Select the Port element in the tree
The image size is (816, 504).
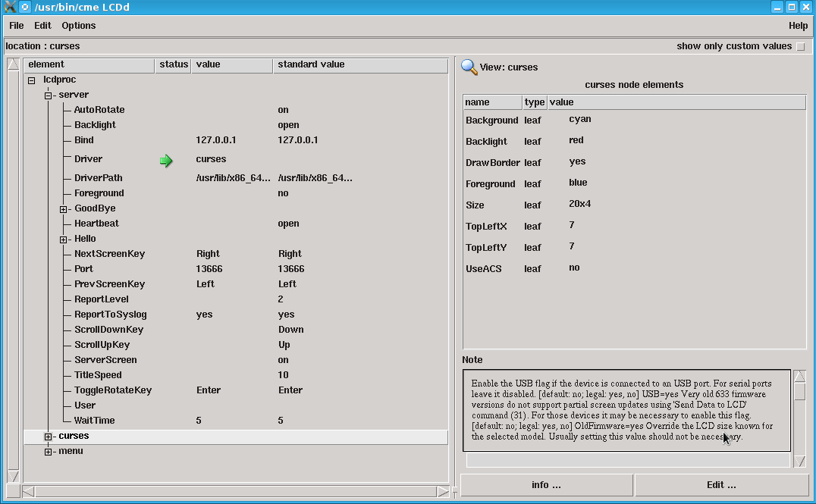[83, 269]
